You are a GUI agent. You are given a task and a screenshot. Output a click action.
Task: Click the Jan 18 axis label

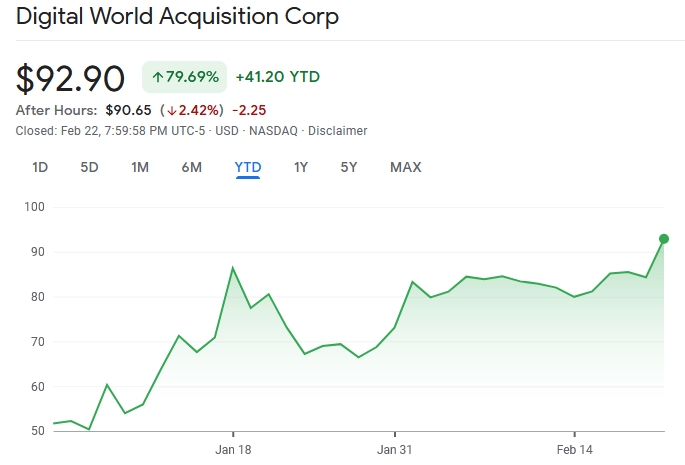(x=232, y=450)
